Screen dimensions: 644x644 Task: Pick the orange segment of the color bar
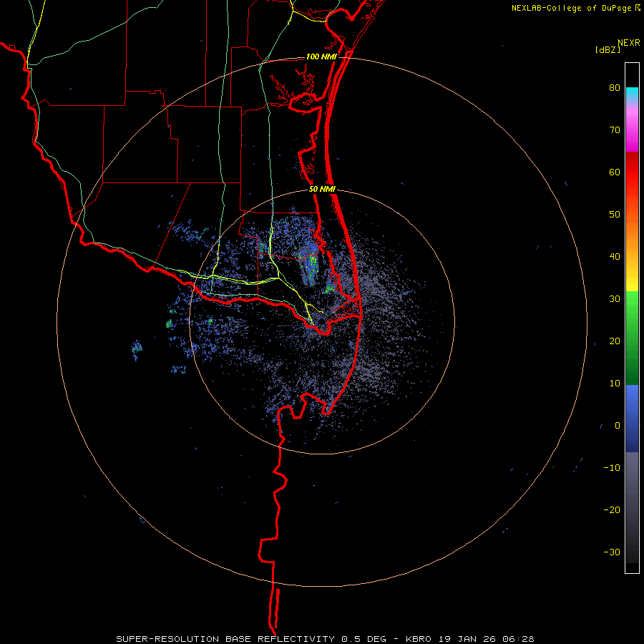coord(632,234)
